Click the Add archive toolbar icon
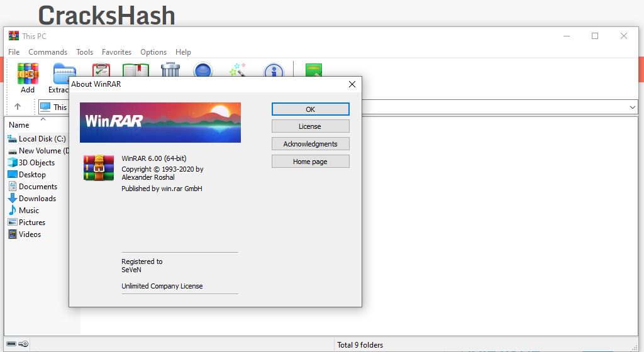Viewport: 644px width, 352px height. click(28, 74)
